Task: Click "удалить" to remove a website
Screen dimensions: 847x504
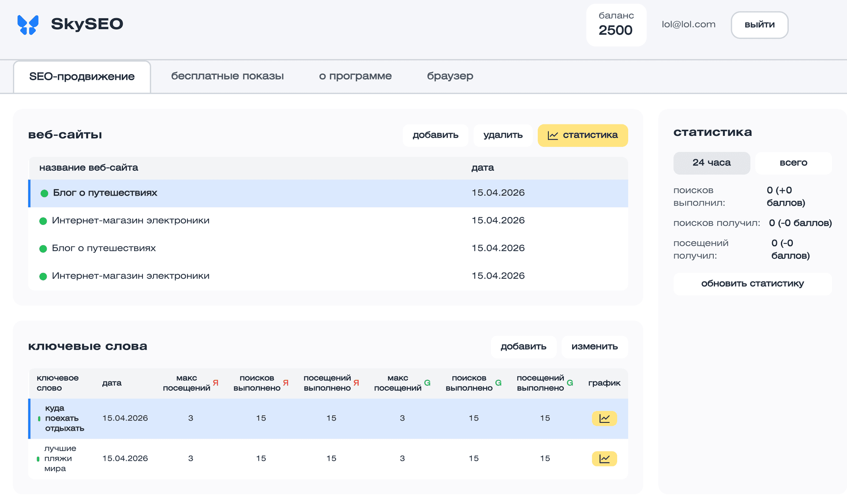Action: pyautogui.click(x=503, y=135)
